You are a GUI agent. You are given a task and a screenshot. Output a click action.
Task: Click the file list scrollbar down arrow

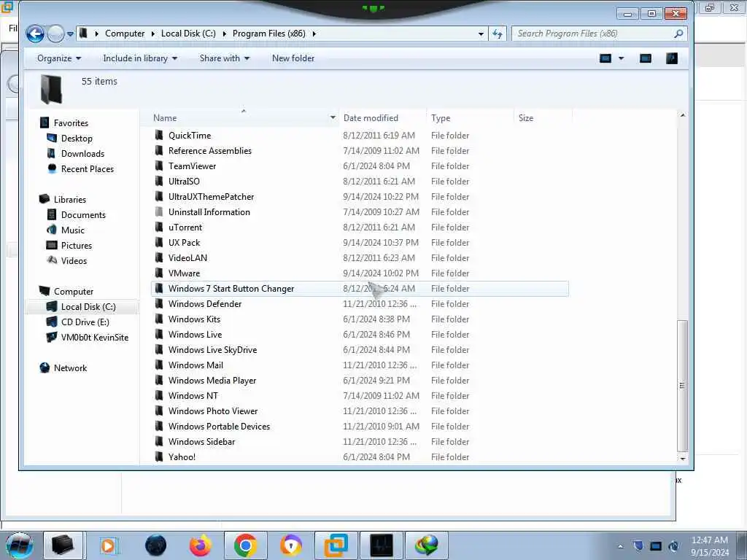(682, 458)
